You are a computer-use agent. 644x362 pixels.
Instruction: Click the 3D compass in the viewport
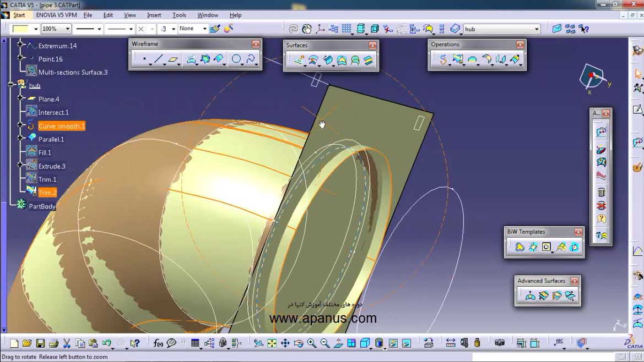[593, 78]
